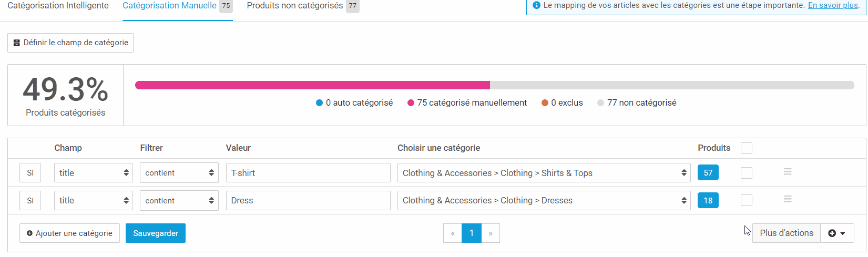
Task: Click the pink progress bar segment
Action: click(x=312, y=85)
